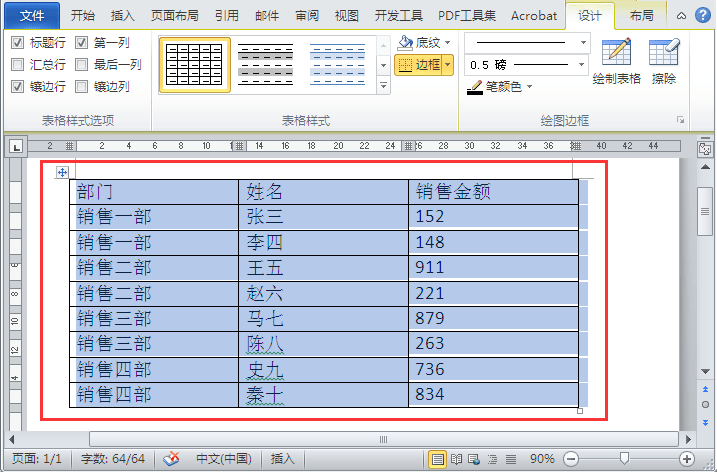
Task: Expand the Shading (底纹) dropdown arrow
Action: (448, 43)
